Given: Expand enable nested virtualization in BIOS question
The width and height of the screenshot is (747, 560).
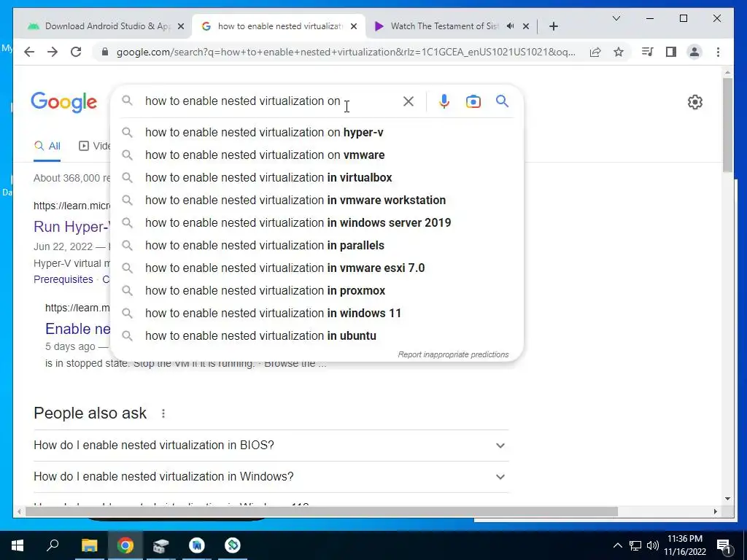Looking at the screenshot, I should point(271,446).
